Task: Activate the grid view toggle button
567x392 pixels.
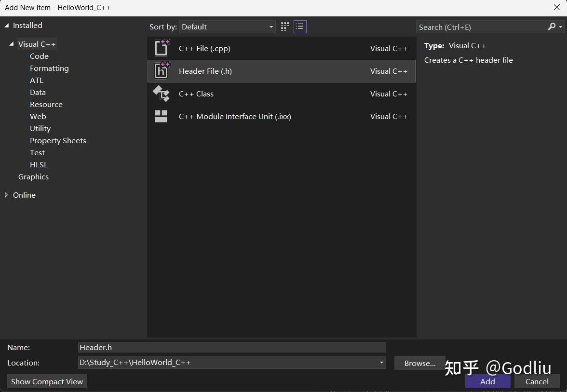Action: coord(284,27)
